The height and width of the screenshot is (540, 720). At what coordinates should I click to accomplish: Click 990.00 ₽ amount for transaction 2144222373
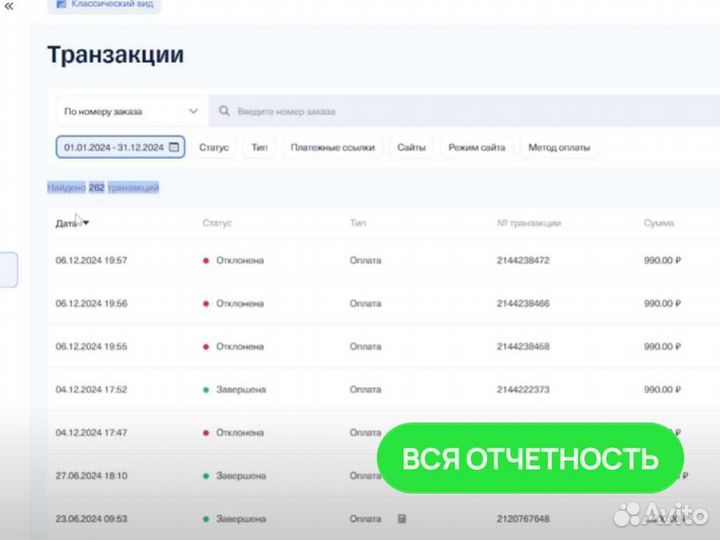coord(662,389)
